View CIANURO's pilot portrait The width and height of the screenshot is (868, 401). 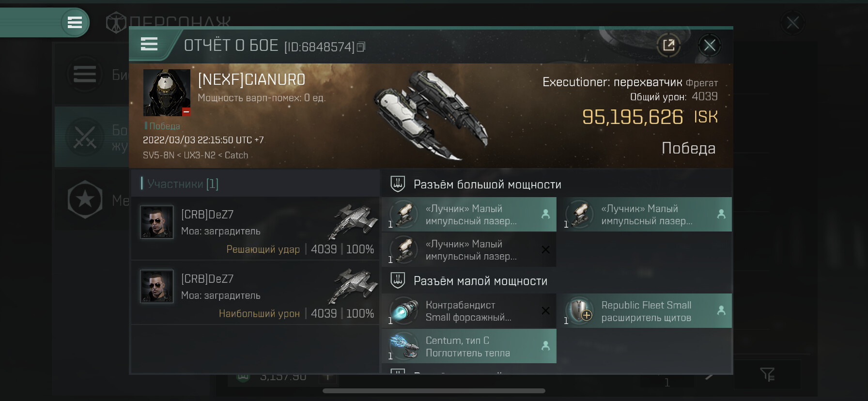click(x=167, y=93)
